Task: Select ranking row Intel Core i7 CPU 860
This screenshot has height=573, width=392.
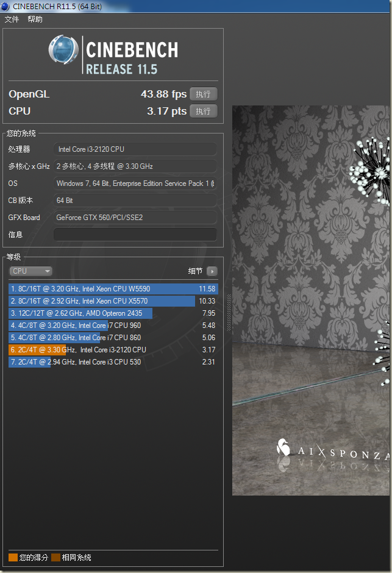Action: click(x=113, y=338)
